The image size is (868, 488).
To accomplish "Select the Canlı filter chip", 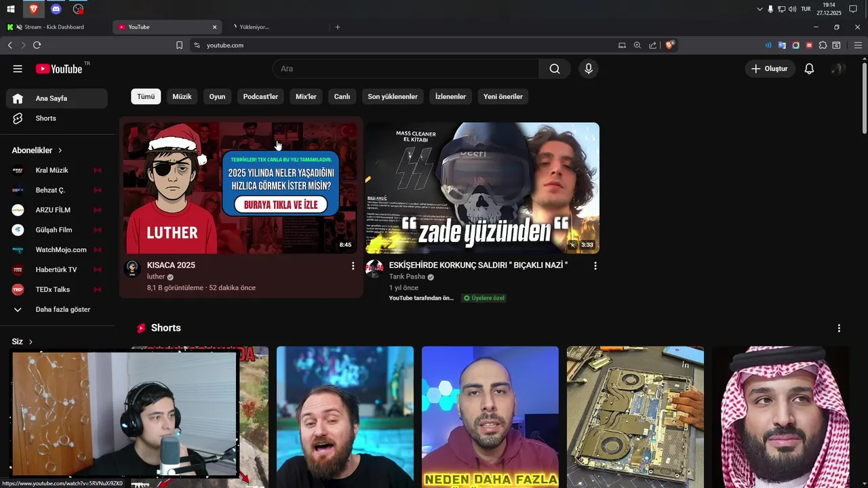I will click(x=342, y=97).
